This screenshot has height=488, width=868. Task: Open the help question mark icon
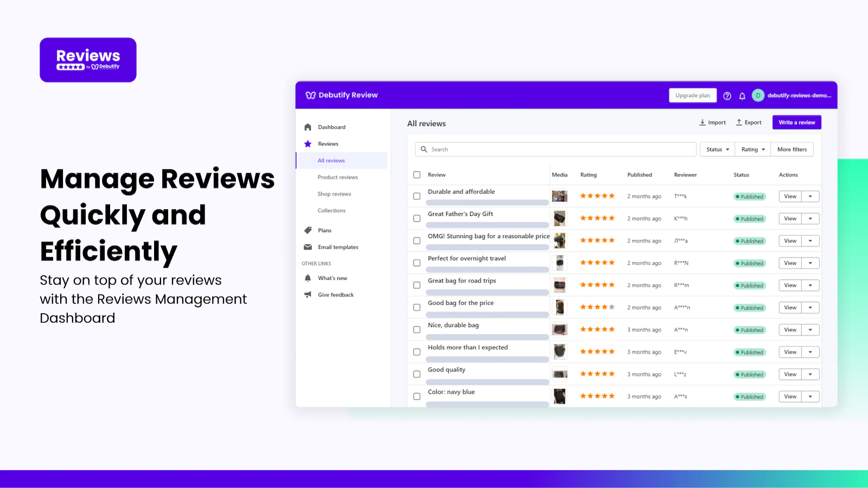727,96
